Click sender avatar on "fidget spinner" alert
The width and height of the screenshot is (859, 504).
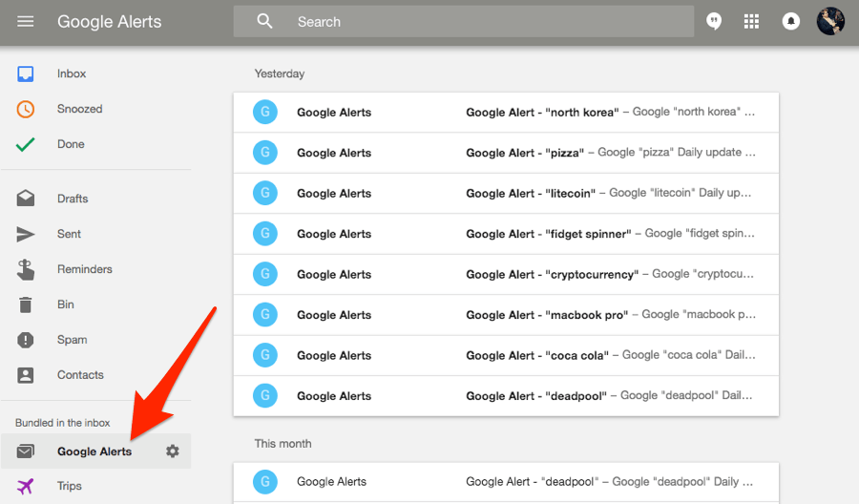tap(265, 233)
